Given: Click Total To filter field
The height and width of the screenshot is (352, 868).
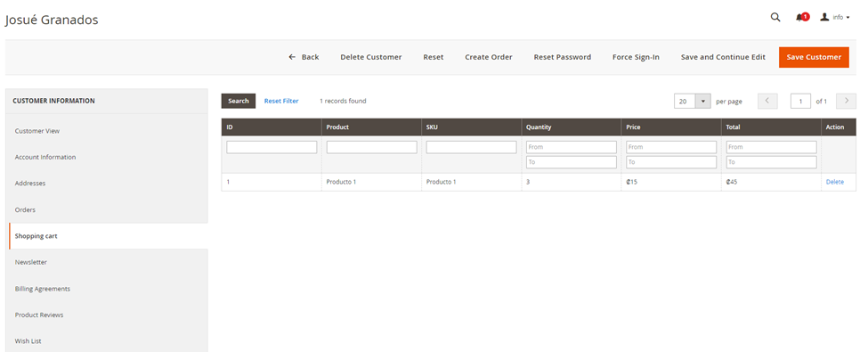Looking at the screenshot, I should pyautogui.click(x=772, y=162).
